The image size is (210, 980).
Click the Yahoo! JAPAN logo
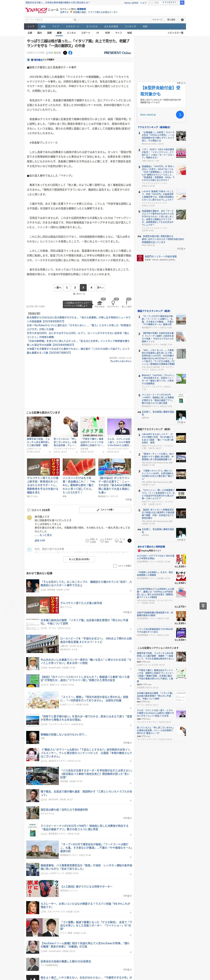tap(36, 10)
